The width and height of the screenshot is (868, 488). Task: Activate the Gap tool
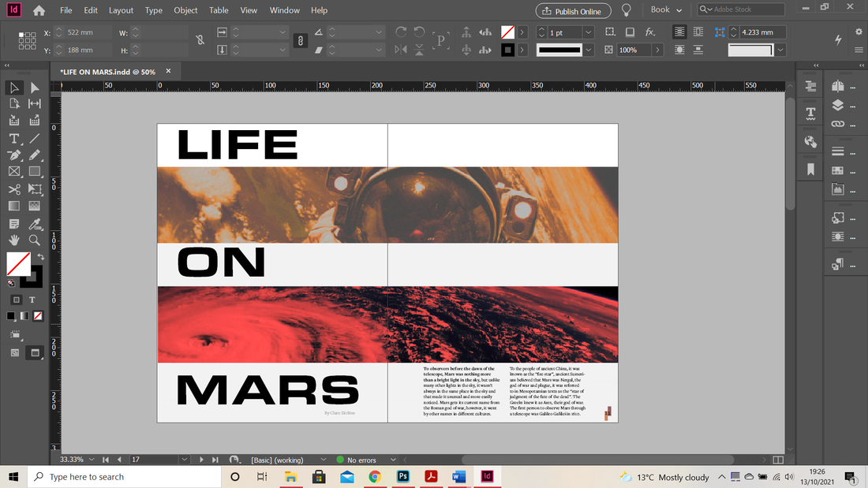point(34,103)
